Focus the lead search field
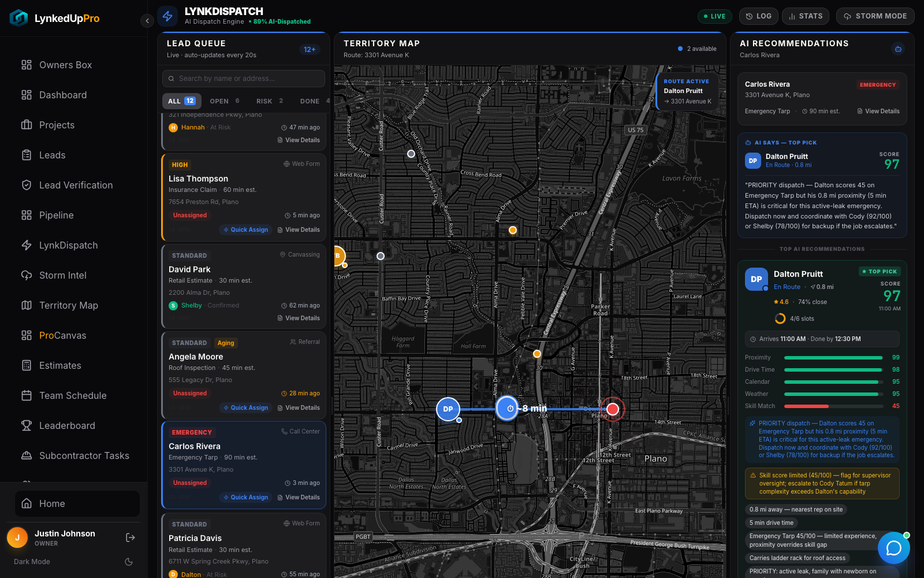Screen dimensions: 924x578 click(244, 79)
